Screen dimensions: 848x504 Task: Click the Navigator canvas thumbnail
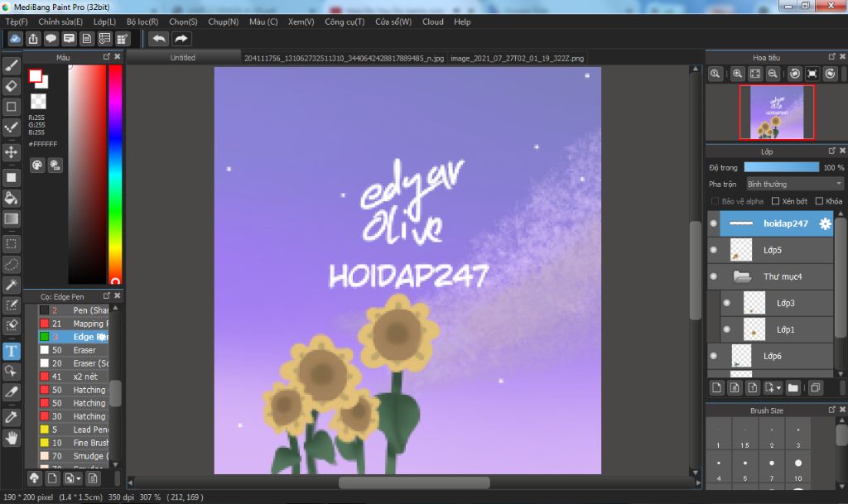[776, 113]
